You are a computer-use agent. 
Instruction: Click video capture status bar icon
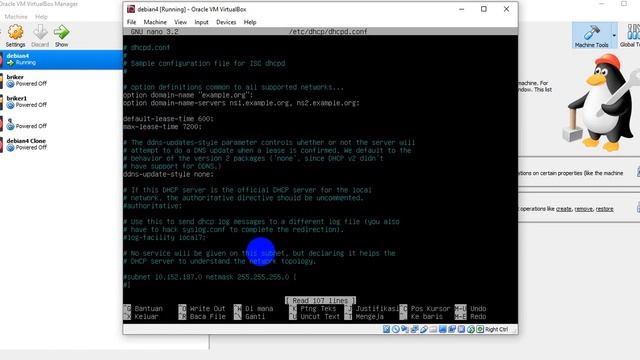pyautogui.click(x=452, y=329)
